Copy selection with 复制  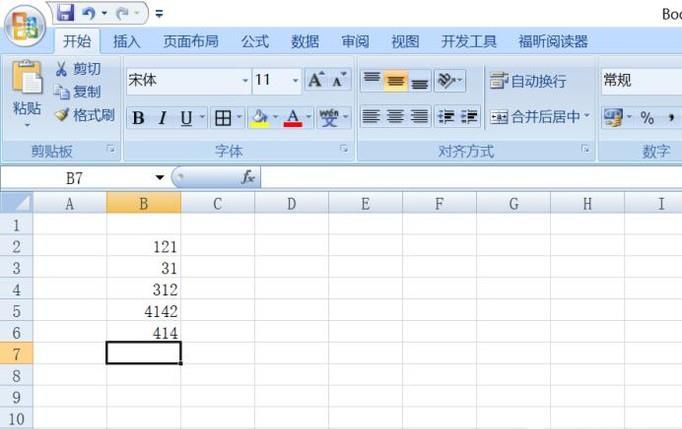[x=78, y=92]
